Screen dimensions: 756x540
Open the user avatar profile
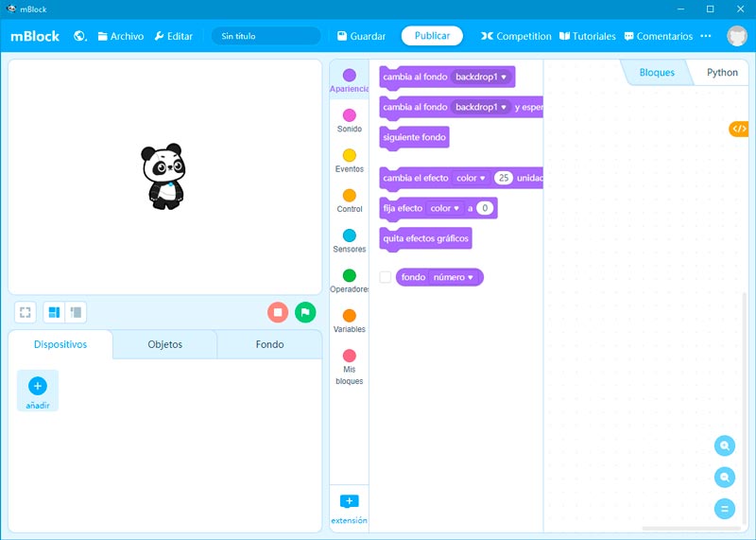[736, 36]
